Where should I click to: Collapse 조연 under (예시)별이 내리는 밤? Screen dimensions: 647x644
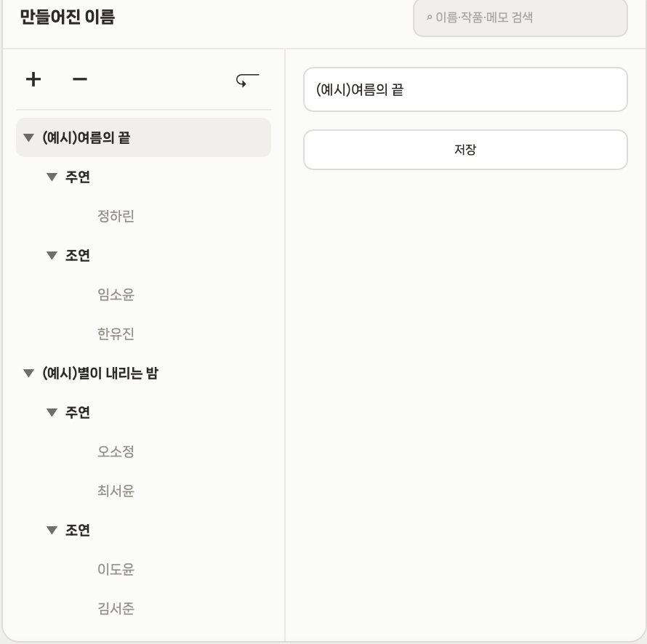[x=52, y=530]
